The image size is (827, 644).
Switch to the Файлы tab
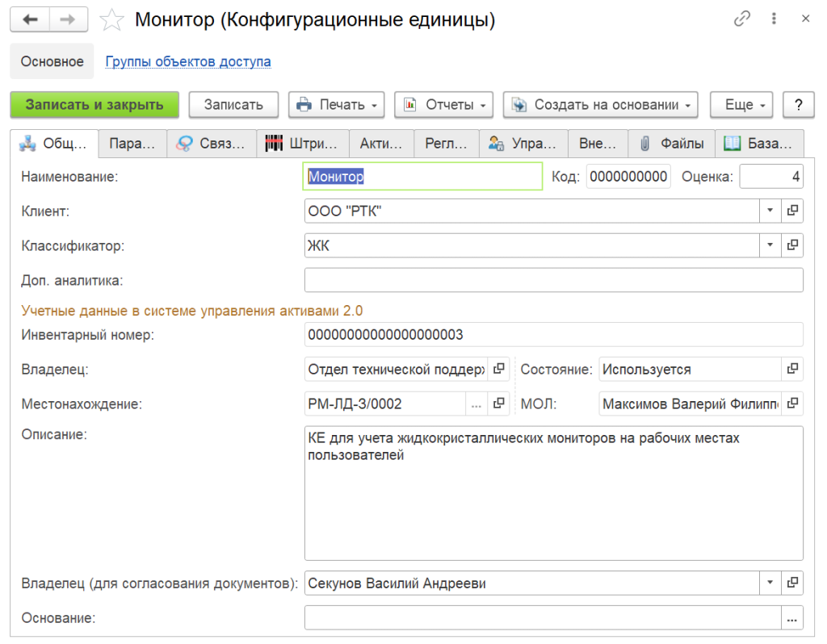(672, 144)
